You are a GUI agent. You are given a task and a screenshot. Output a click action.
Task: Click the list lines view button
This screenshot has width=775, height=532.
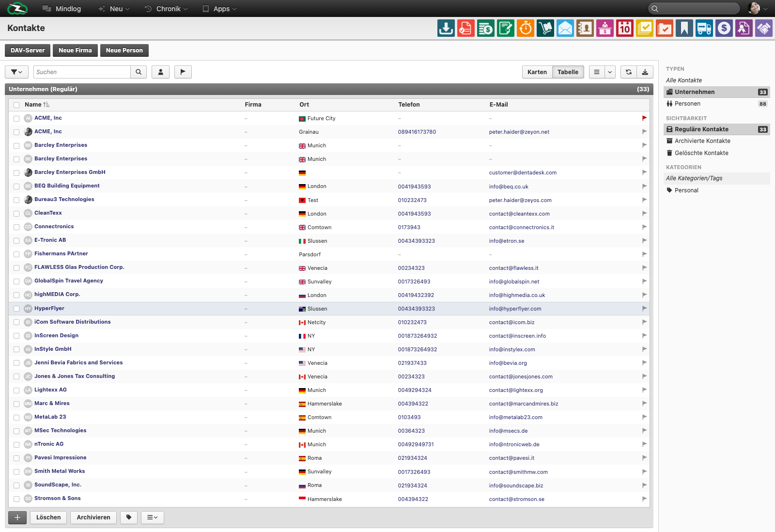(x=597, y=72)
